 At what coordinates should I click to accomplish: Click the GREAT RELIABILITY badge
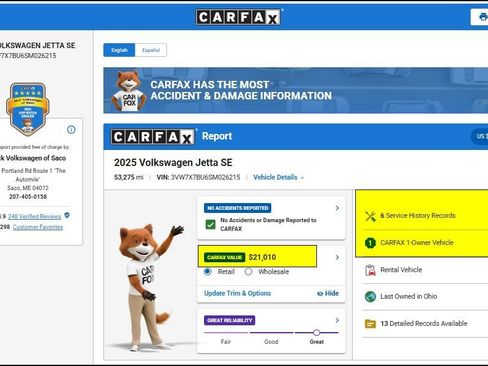(229, 320)
